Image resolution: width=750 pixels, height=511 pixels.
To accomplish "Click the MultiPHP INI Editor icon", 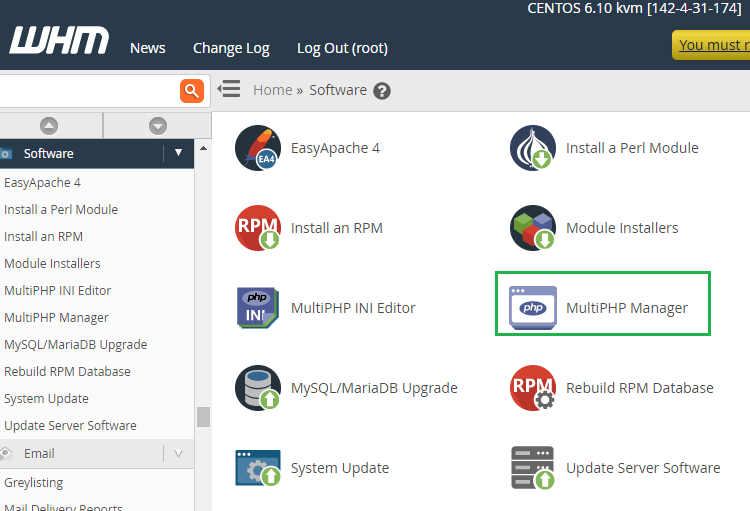I will coord(258,308).
